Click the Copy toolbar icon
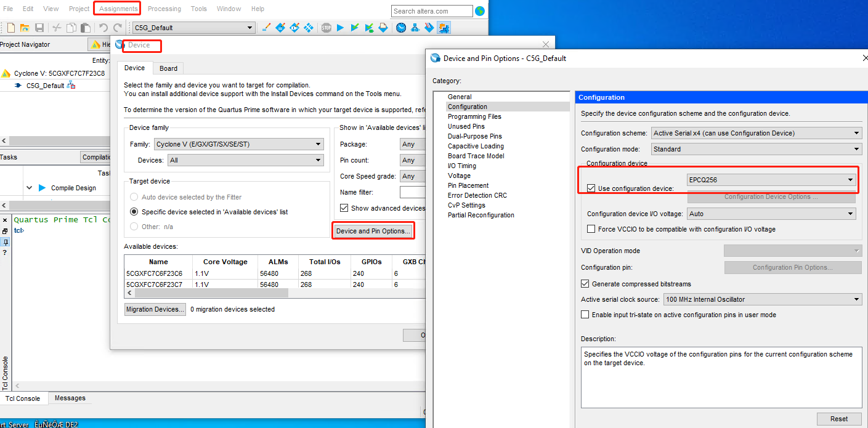This screenshot has width=868, height=428. point(71,28)
